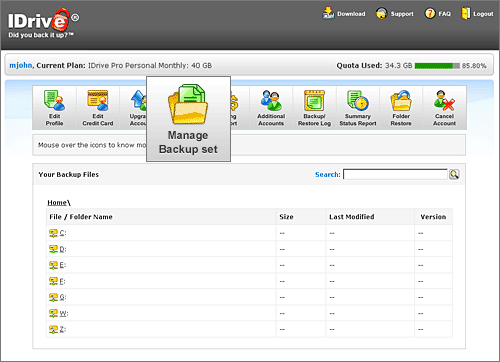Open the C: drive folder link

[63, 233]
